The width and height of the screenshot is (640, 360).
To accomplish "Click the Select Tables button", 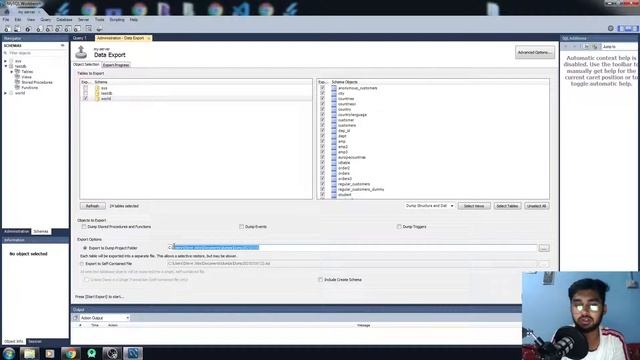I will tap(507, 206).
